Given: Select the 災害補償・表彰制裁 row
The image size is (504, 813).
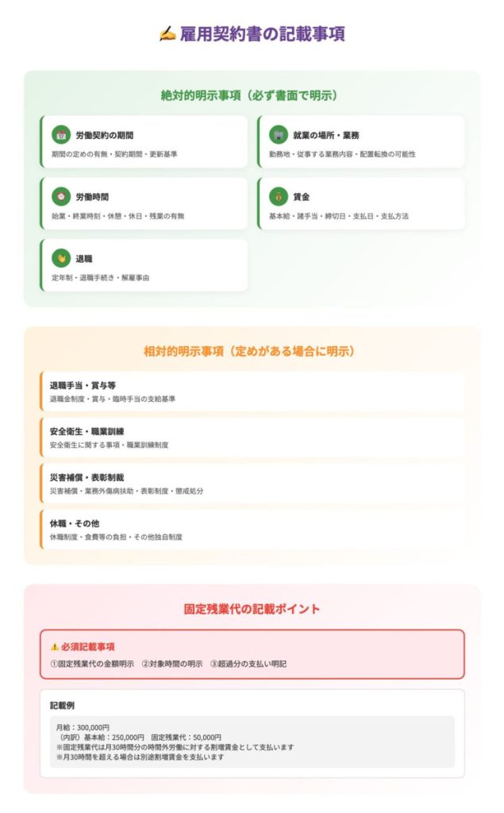Looking at the screenshot, I should (252, 484).
